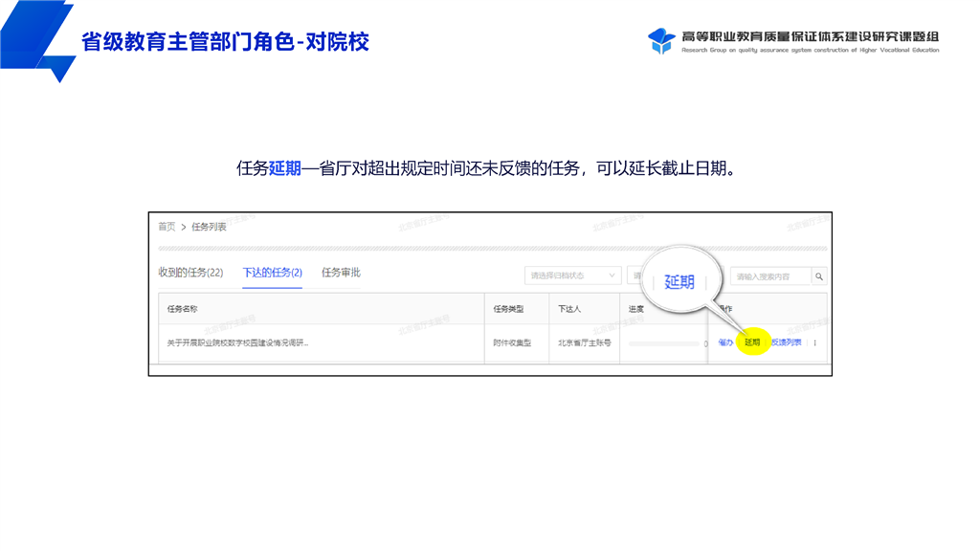Open the 反馈列表 link
Image resolution: width=980 pixels, height=551 pixels.
[x=787, y=342]
